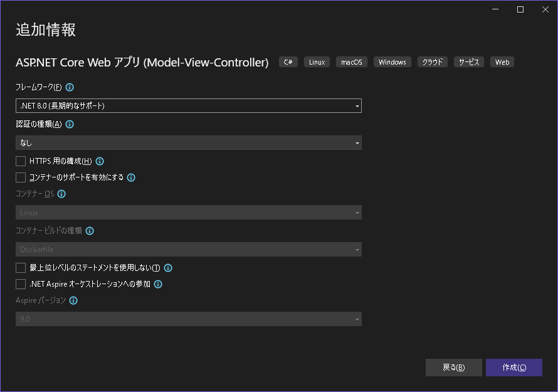The width and height of the screenshot is (558, 392).
Task: Expand the Dockerfile build type dropdown
Action: [x=189, y=250]
